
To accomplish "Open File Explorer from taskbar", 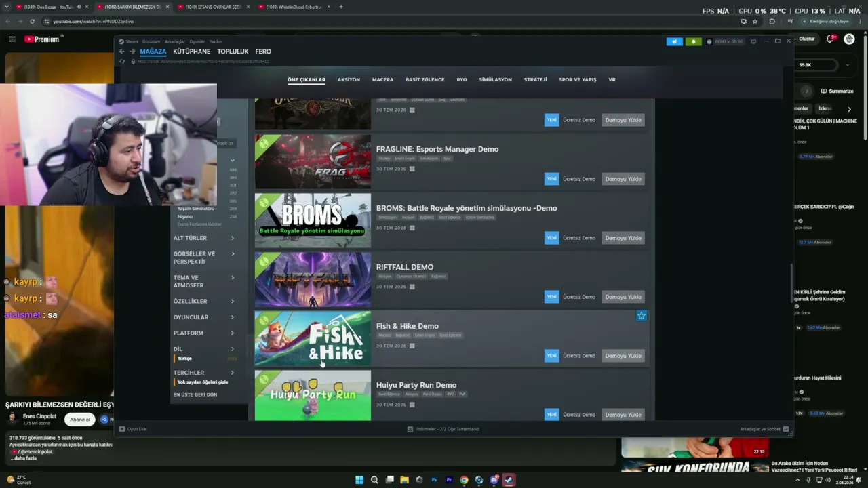I will click(404, 480).
